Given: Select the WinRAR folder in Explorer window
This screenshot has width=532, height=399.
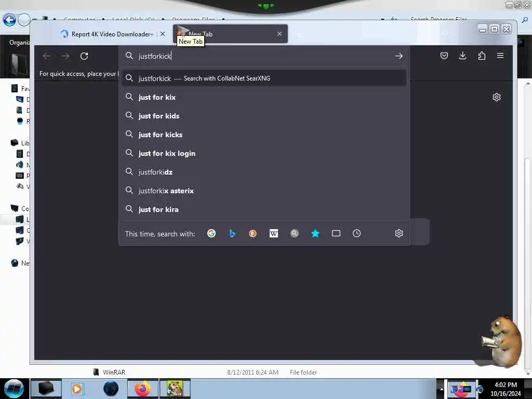Looking at the screenshot, I should tap(114, 372).
